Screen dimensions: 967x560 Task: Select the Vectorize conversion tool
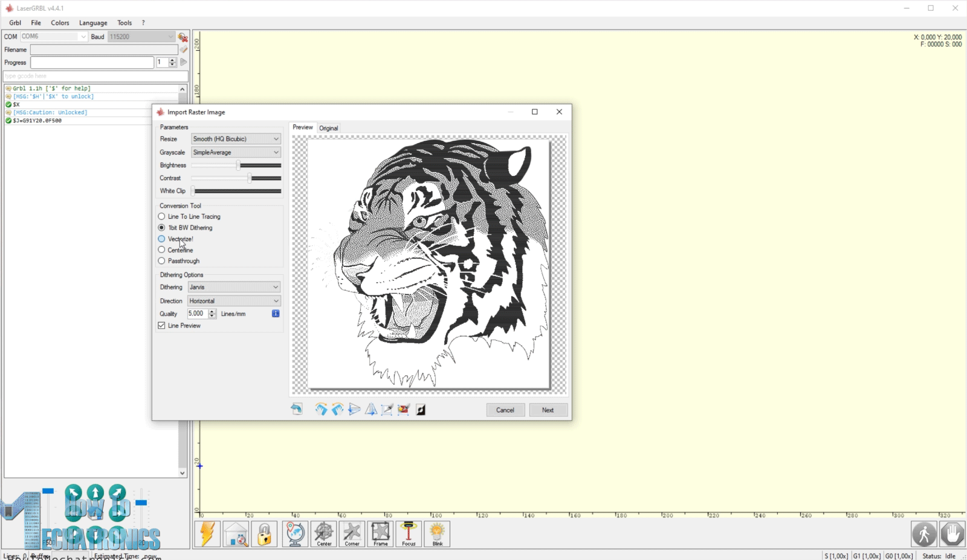click(x=161, y=239)
